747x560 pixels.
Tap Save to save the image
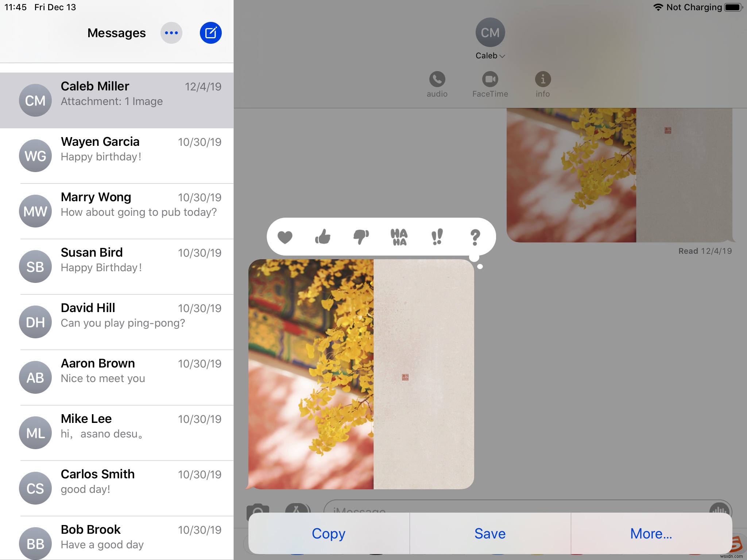[490, 533]
